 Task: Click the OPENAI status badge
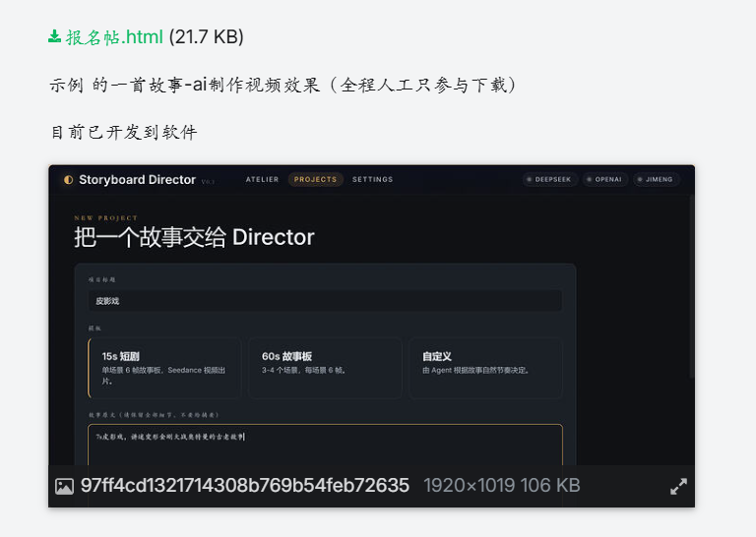pyautogui.click(x=604, y=179)
